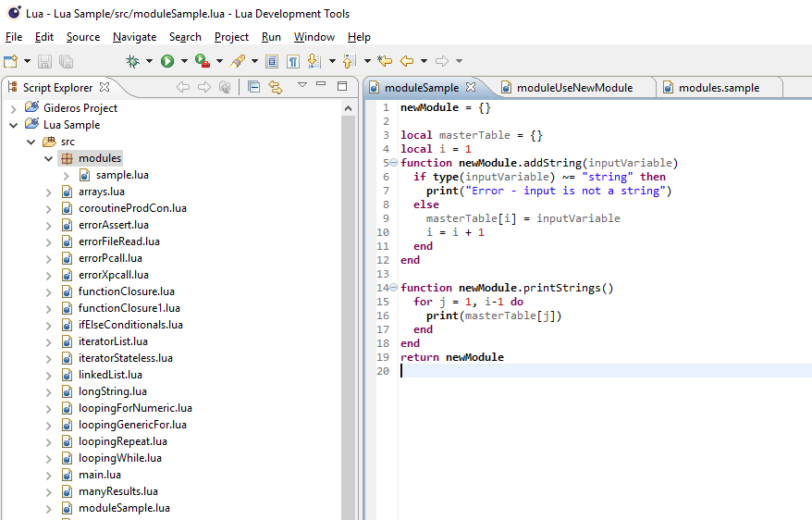The height and width of the screenshot is (520, 812).
Task: Click Script Explorer Up-level icon
Action: (225, 87)
